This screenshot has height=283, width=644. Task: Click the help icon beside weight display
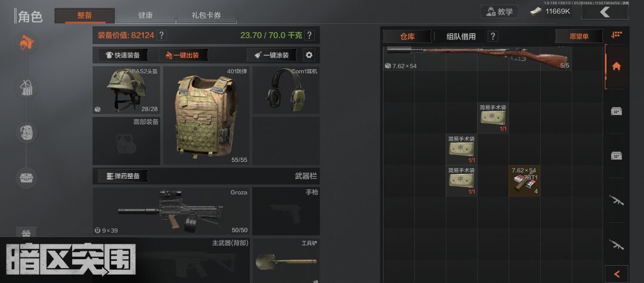pos(309,35)
